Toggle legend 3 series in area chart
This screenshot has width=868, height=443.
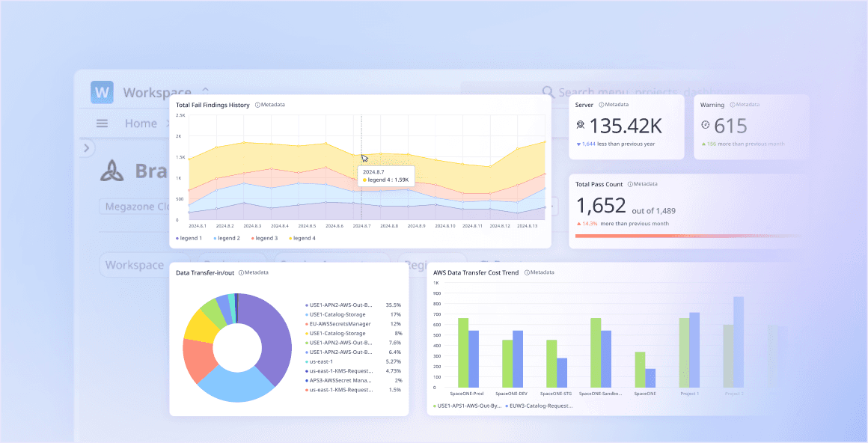pos(265,238)
